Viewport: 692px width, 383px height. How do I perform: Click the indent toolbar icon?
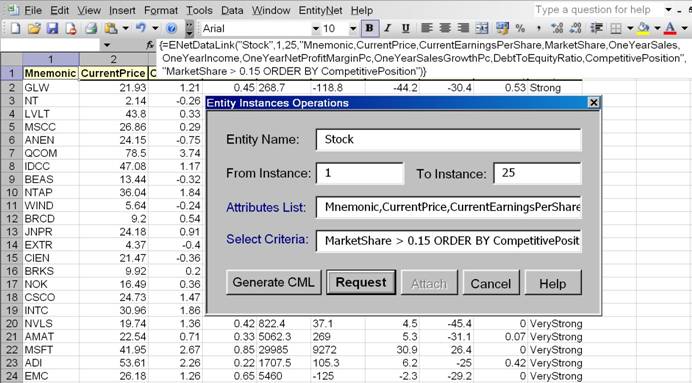[597, 29]
